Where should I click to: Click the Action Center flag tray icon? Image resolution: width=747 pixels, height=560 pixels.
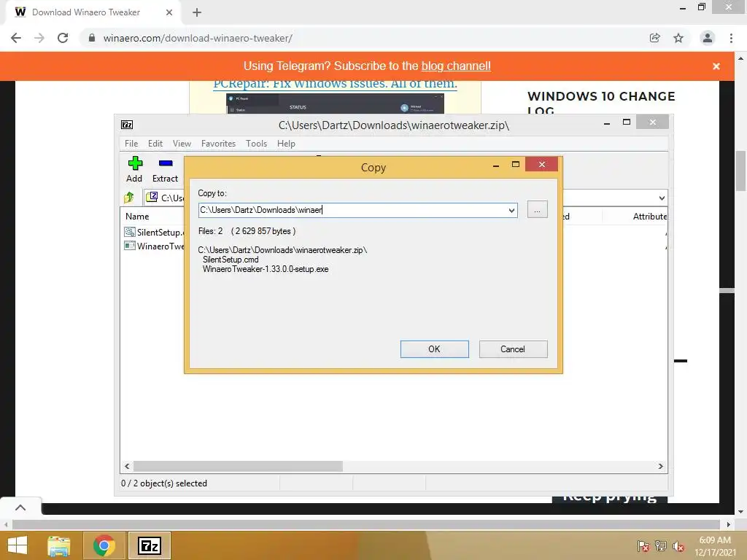pyautogui.click(x=643, y=546)
